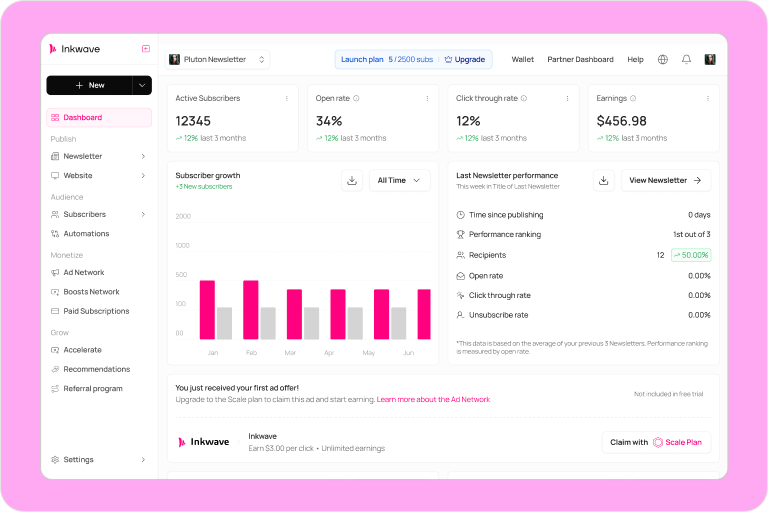The height and width of the screenshot is (512, 768).
Task: Click the Claim with Scale Plan button
Action: [x=656, y=442]
